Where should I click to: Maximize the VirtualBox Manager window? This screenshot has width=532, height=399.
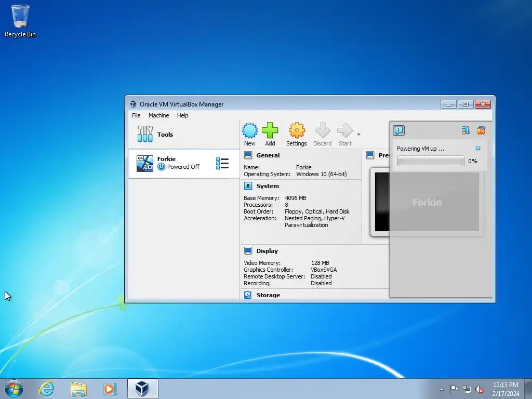(466, 104)
